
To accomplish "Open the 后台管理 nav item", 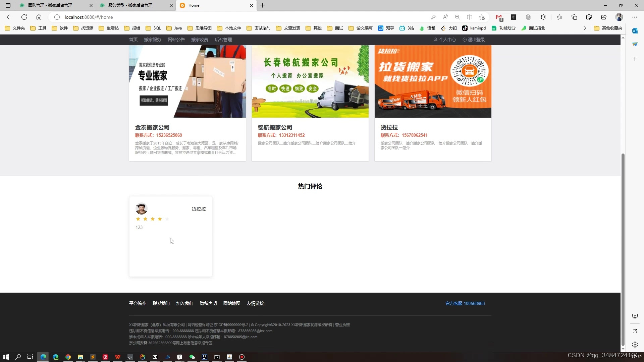I will coord(223,40).
